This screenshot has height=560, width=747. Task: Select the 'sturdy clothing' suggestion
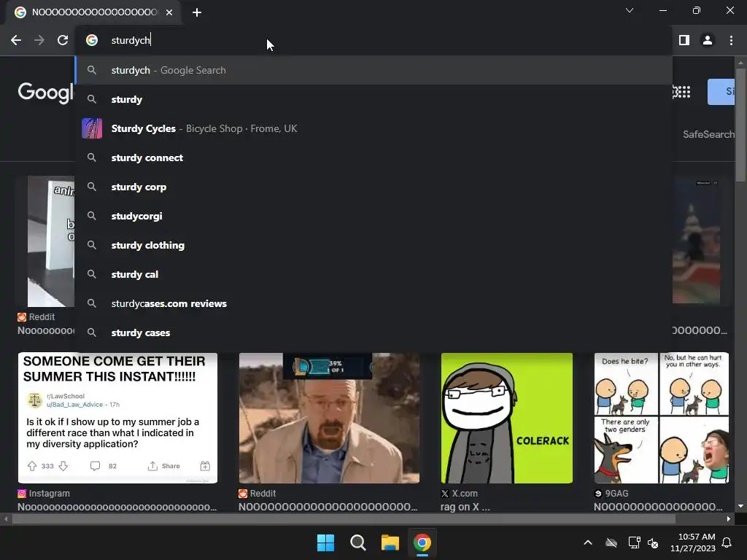[373, 245]
